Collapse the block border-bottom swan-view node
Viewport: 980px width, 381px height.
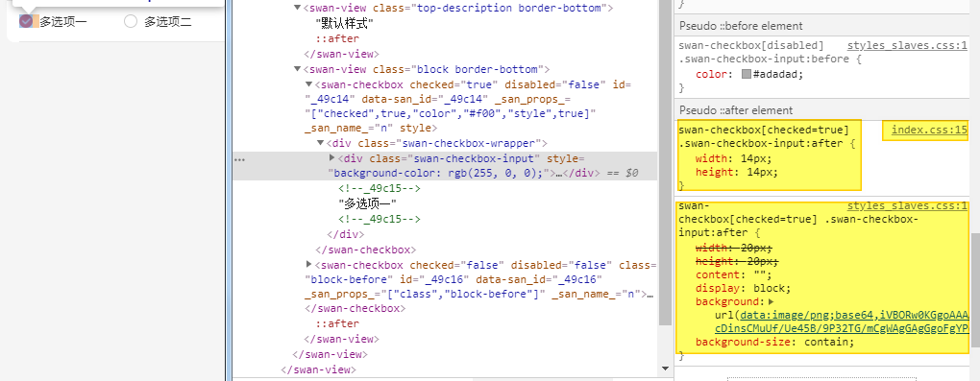coord(297,69)
